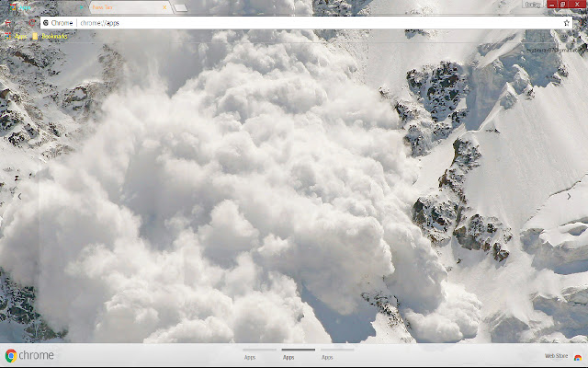Image resolution: width=588 pixels, height=368 pixels.
Task: Minimize the Chrome window
Action: coord(551,4)
